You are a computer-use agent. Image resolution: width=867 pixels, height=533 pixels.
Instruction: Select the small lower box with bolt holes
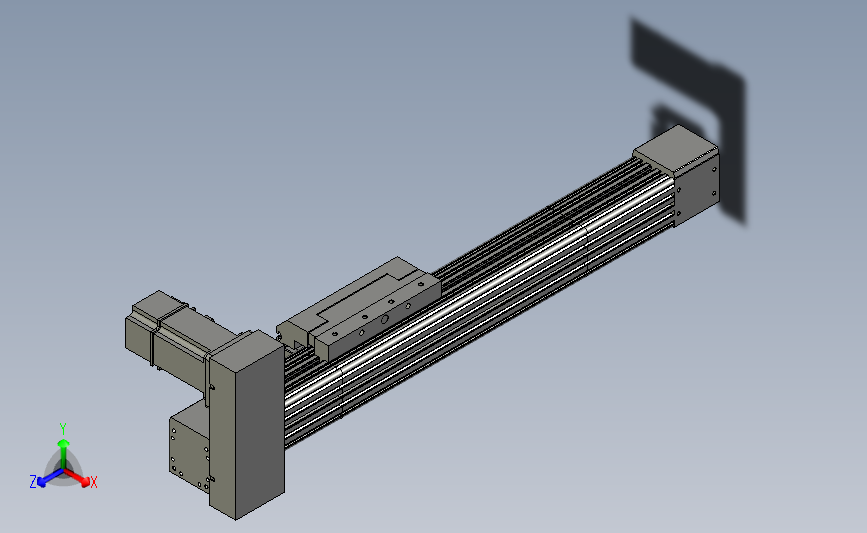(189, 447)
